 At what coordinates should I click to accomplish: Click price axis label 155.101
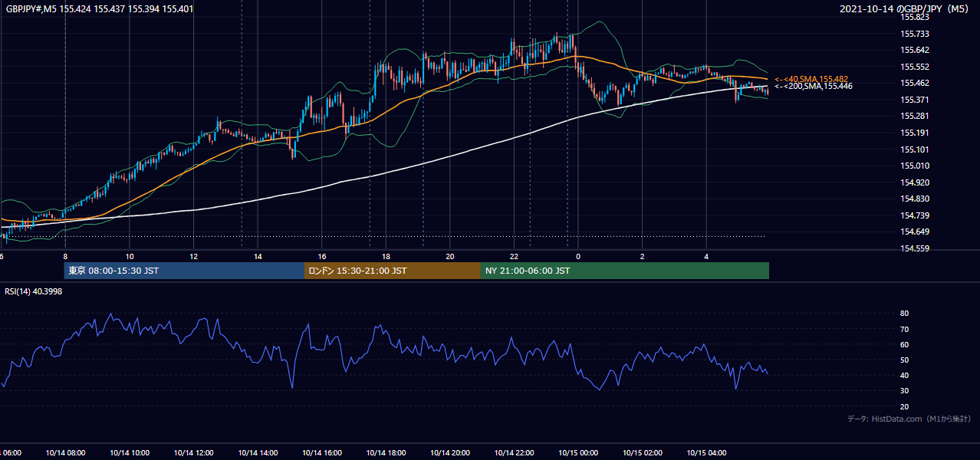click(914, 149)
